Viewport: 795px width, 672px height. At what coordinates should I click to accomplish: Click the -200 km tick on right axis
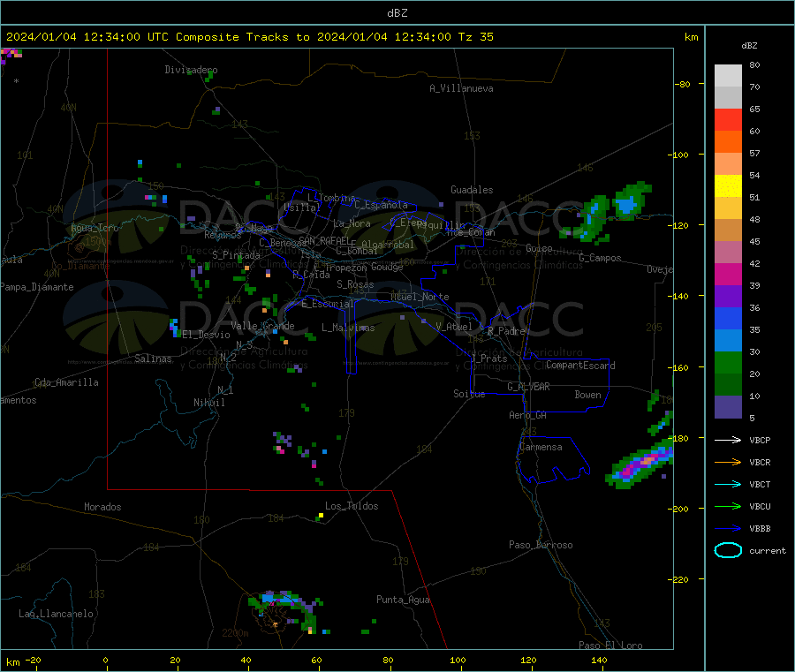click(x=678, y=509)
